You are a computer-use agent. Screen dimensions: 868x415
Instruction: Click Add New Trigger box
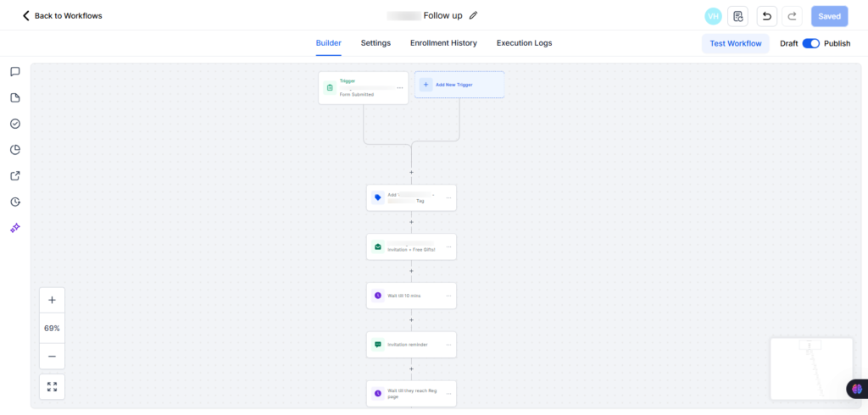[x=459, y=85]
